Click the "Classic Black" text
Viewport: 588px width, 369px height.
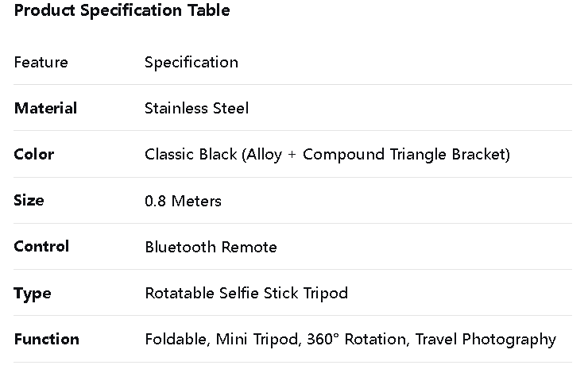tap(191, 154)
